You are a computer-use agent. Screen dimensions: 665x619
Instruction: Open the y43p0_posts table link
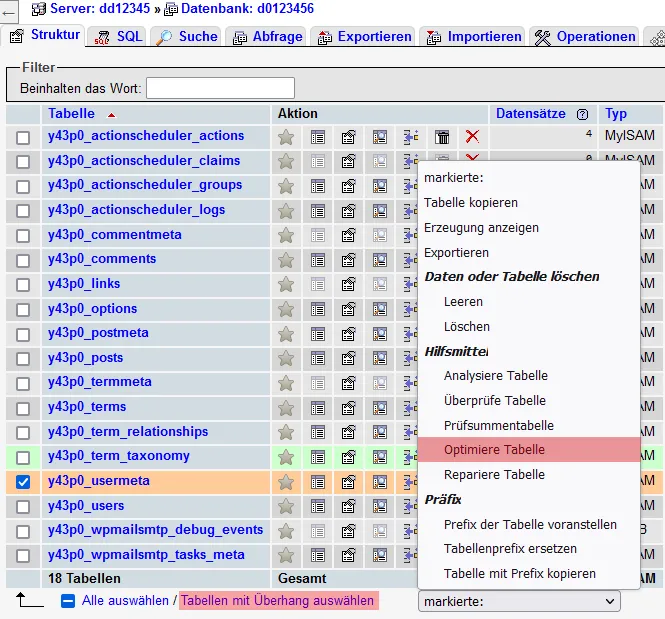pyautogui.click(x=85, y=358)
